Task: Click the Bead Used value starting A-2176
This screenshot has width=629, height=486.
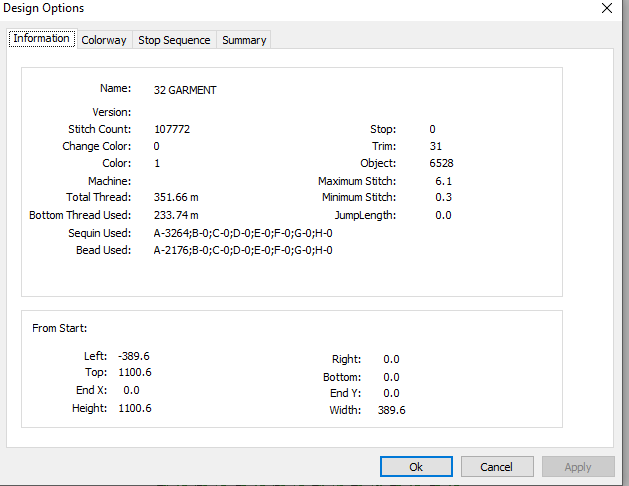Action: pos(243,250)
